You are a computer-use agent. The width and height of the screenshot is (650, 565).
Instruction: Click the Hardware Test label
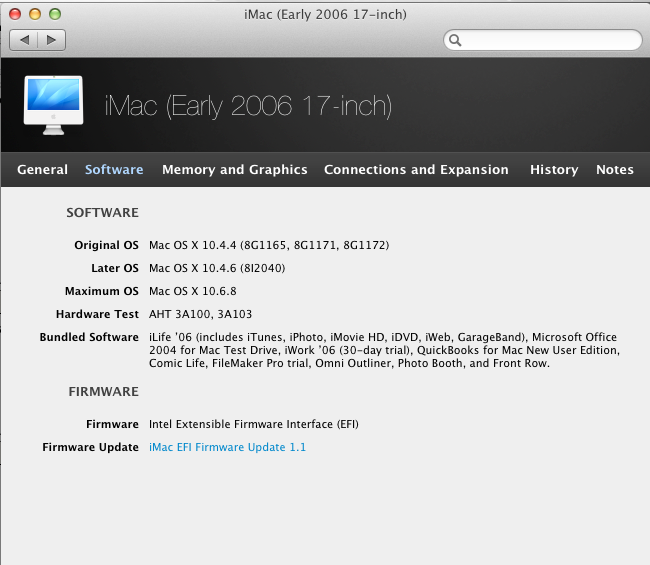pos(97,314)
